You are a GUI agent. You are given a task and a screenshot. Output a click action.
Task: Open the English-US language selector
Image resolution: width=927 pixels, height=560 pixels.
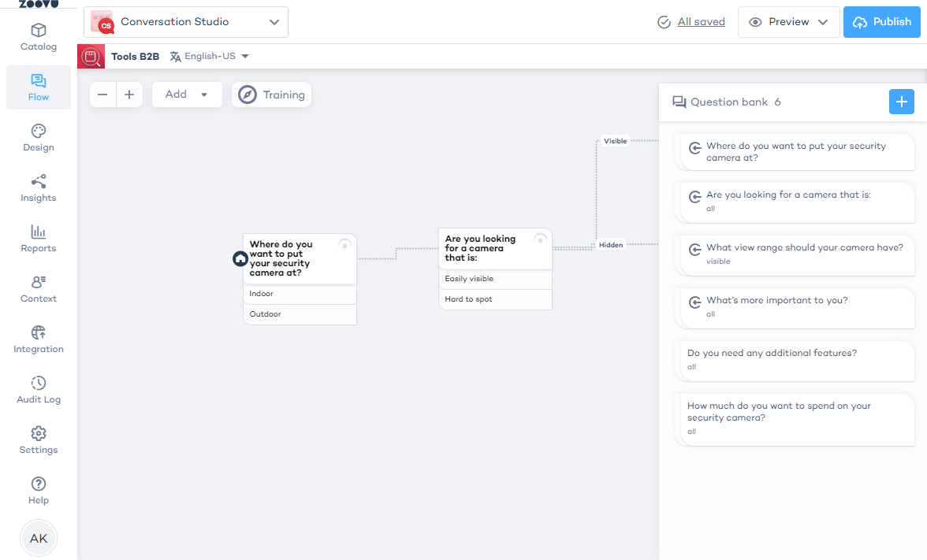pyautogui.click(x=210, y=57)
